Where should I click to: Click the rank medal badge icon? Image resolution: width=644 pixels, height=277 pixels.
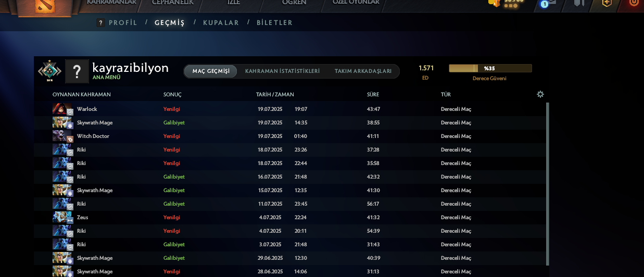click(49, 71)
